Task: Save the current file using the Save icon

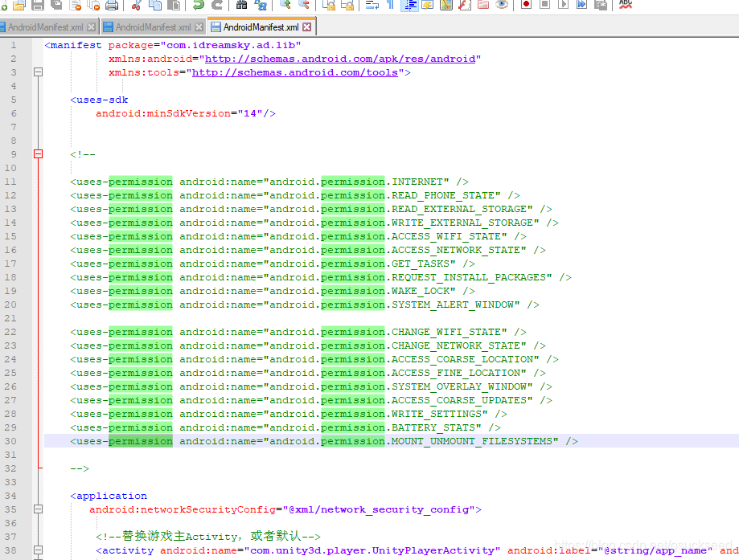Action: (38, 5)
